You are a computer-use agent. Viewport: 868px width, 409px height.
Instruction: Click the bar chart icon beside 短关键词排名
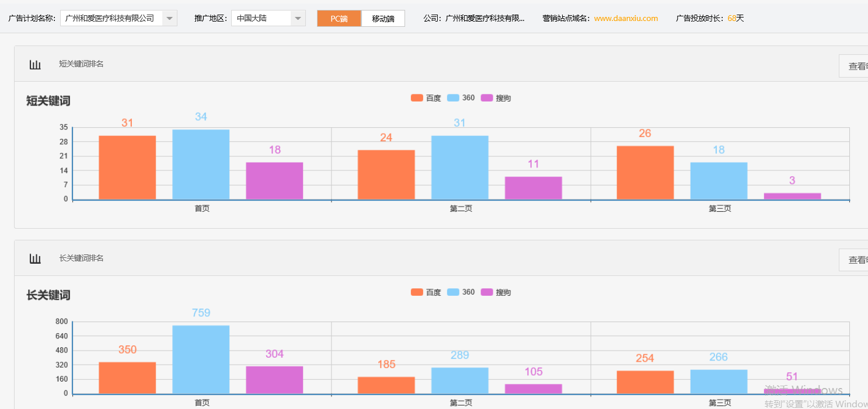tap(34, 64)
